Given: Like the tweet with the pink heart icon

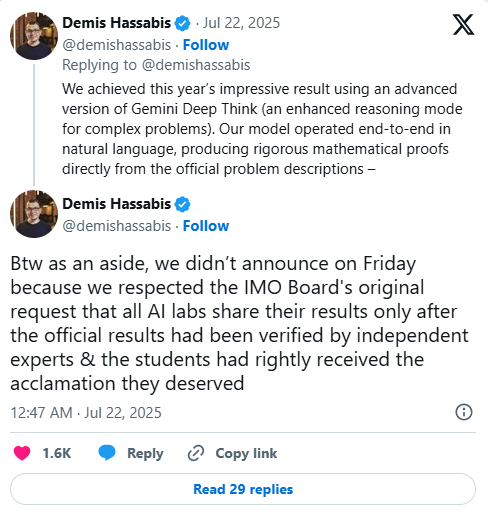Looking at the screenshot, I should tap(22, 453).
